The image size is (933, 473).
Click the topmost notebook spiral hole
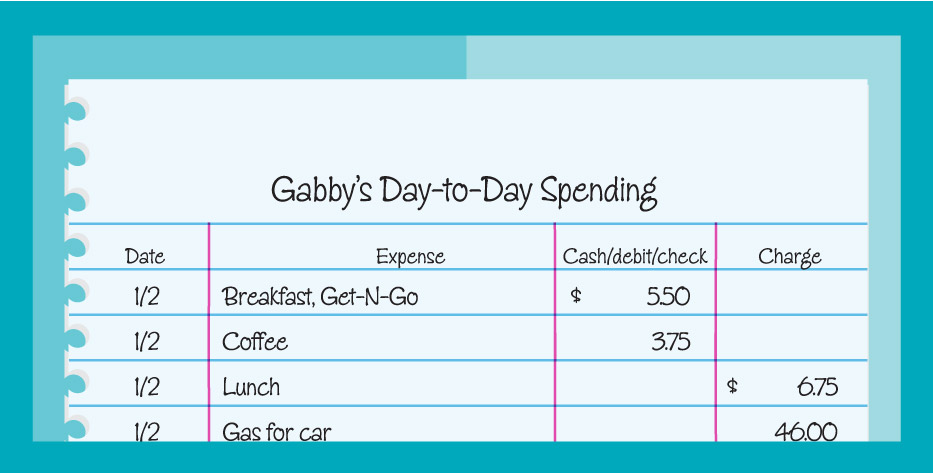76,109
